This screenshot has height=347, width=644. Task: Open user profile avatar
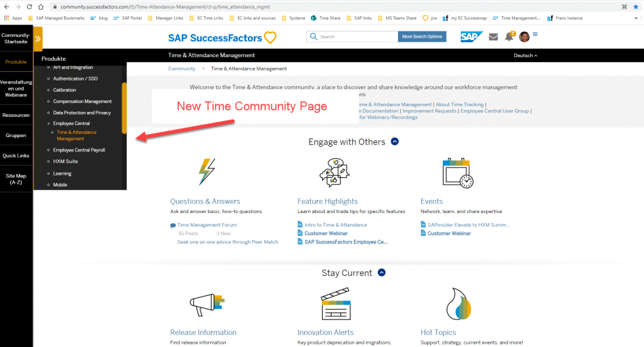click(x=524, y=37)
